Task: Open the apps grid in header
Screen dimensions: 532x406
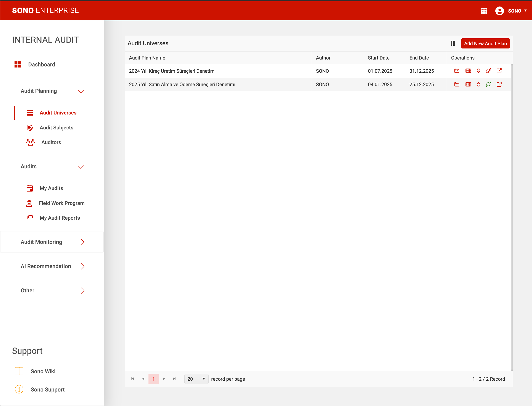Action: pos(484,11)
